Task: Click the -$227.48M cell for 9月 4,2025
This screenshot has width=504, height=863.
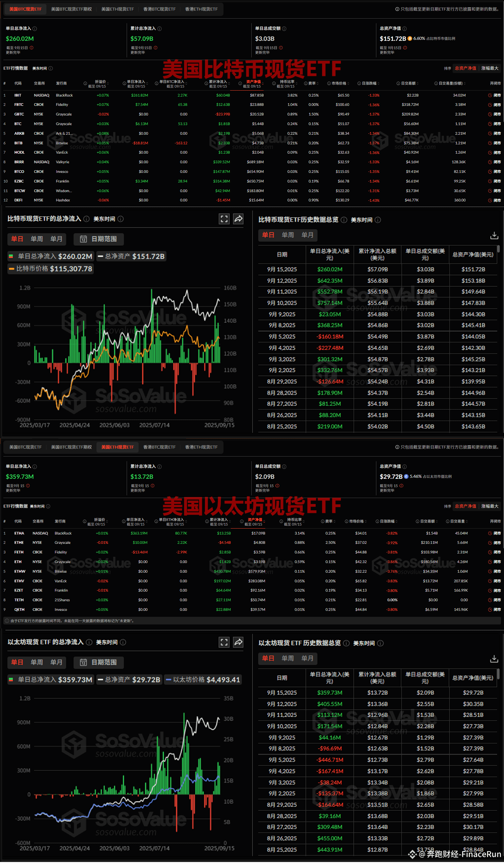Action: (330, 348)
